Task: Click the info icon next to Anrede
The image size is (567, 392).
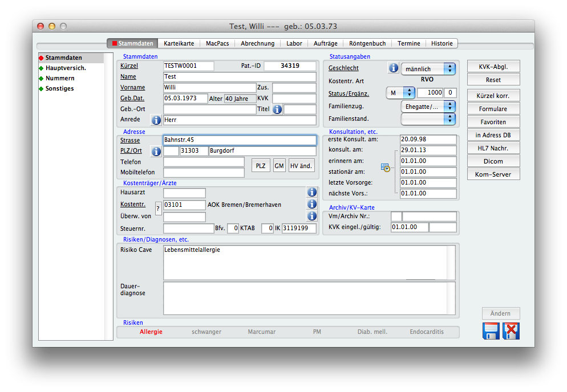Action: 156,120
